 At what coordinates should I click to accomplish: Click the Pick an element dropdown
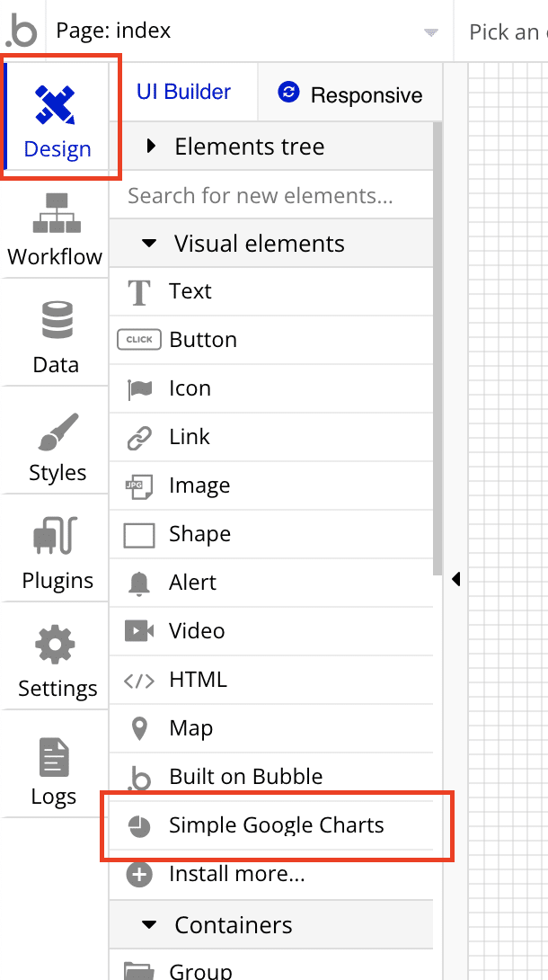coord(502,31)
